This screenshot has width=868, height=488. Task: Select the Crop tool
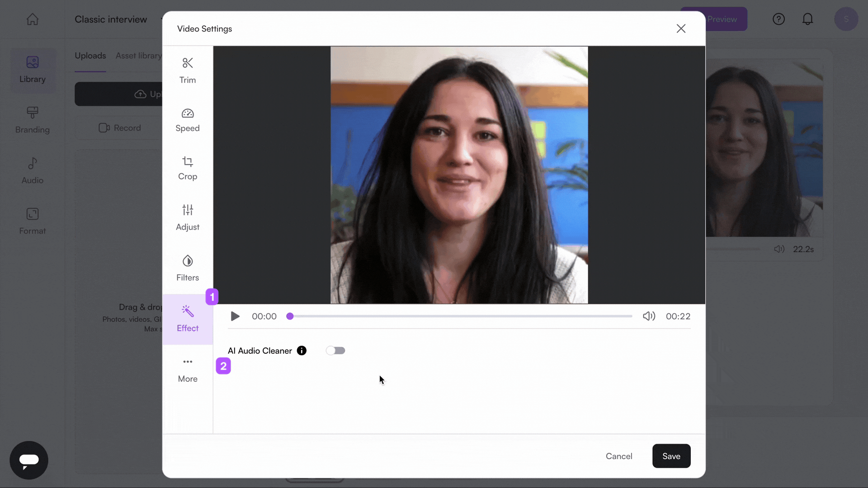tap(188, 169)
